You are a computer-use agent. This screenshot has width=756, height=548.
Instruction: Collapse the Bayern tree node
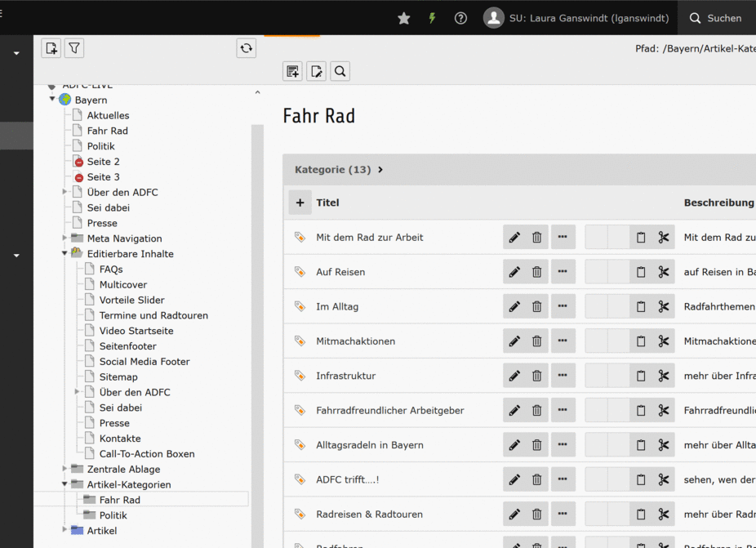53,100
